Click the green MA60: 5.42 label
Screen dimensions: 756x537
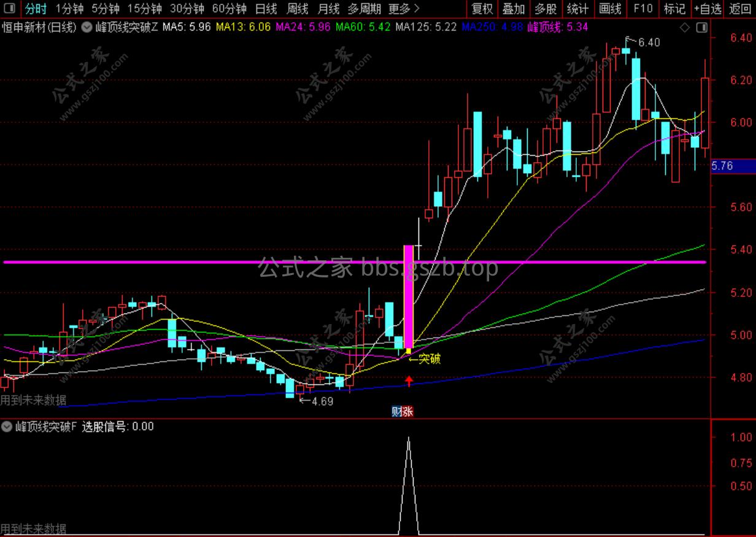coord(363,27)
